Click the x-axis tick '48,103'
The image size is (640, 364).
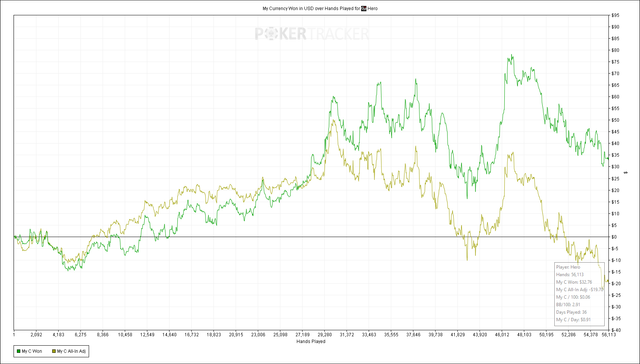pos(524,335)
